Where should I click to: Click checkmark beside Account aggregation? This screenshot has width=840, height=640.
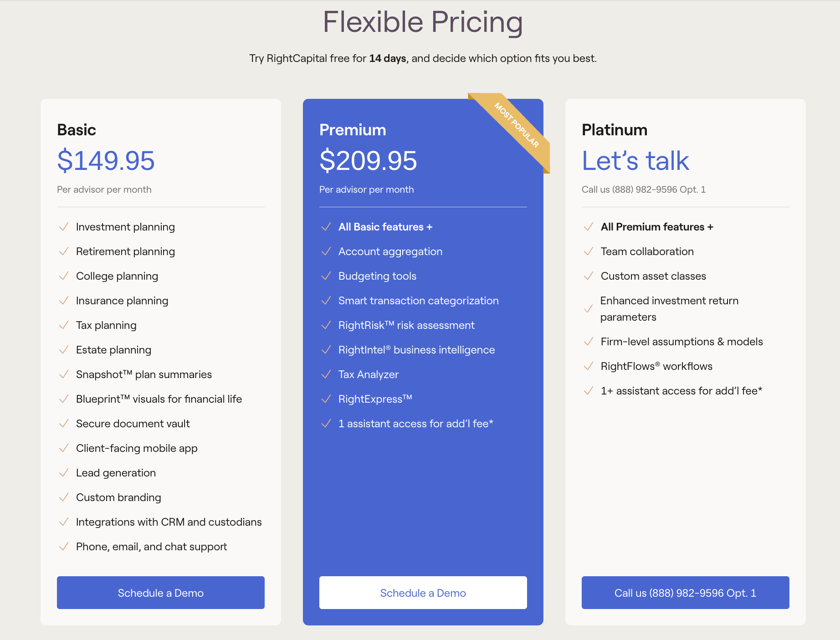pos(326,251)
